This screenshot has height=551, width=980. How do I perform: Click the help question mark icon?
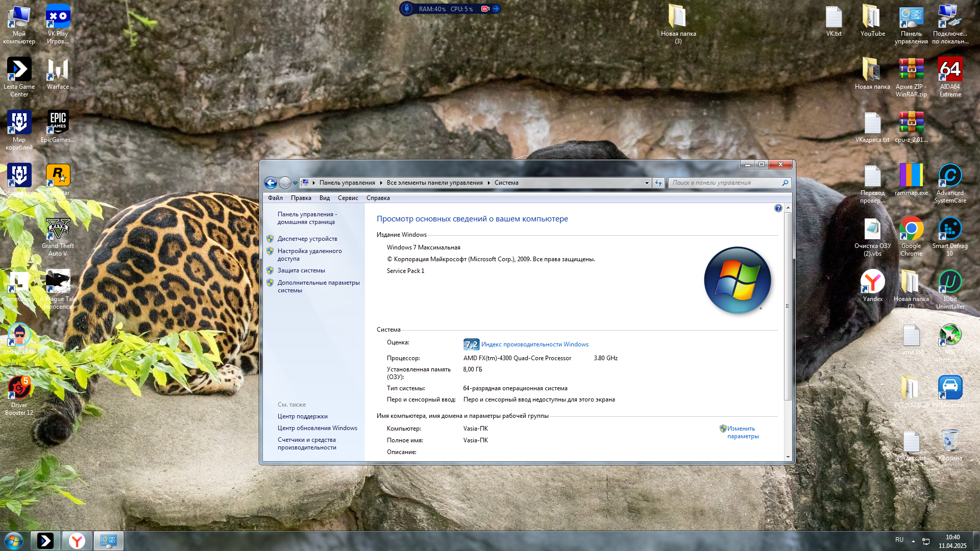(x=778, y=208)
